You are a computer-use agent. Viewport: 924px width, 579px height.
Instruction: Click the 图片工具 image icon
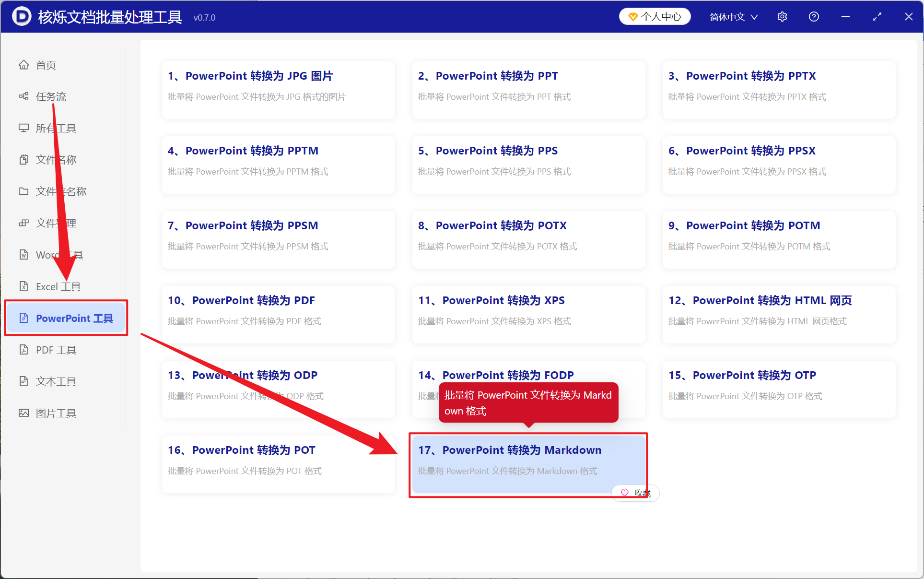pyautogui.click(x=23, y=413)
